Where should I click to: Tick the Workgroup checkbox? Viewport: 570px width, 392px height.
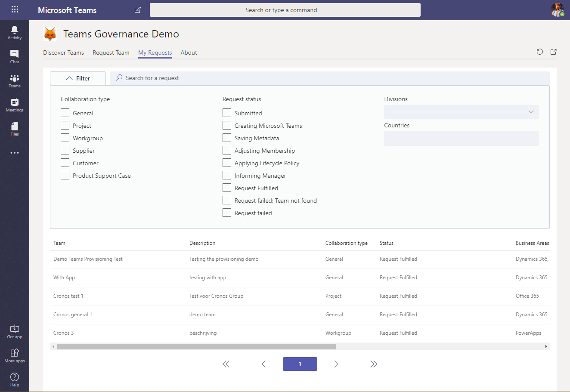click(x=65, y=138)
